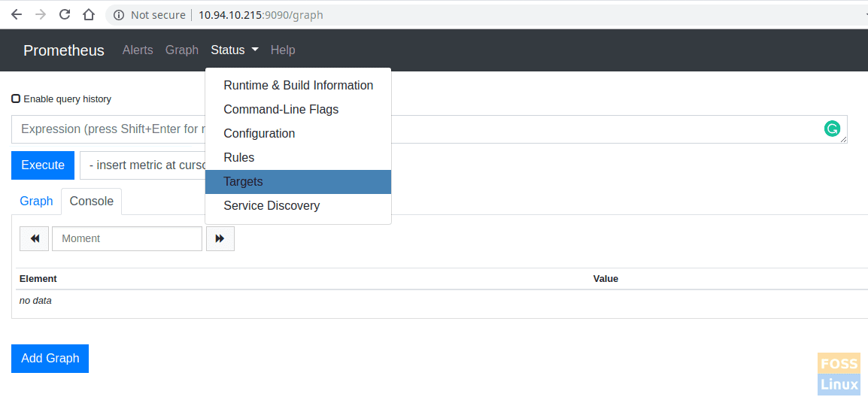
Task: Click the Not secure info icon
Action: [x=118, y=15]
